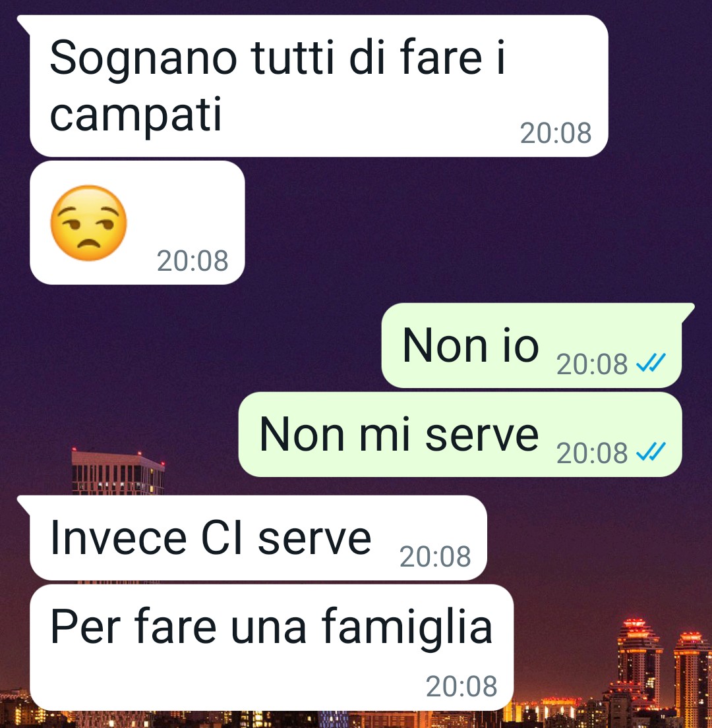
Task: Tap timestamp of "Invece CI serve"
Action: point(435,556)
